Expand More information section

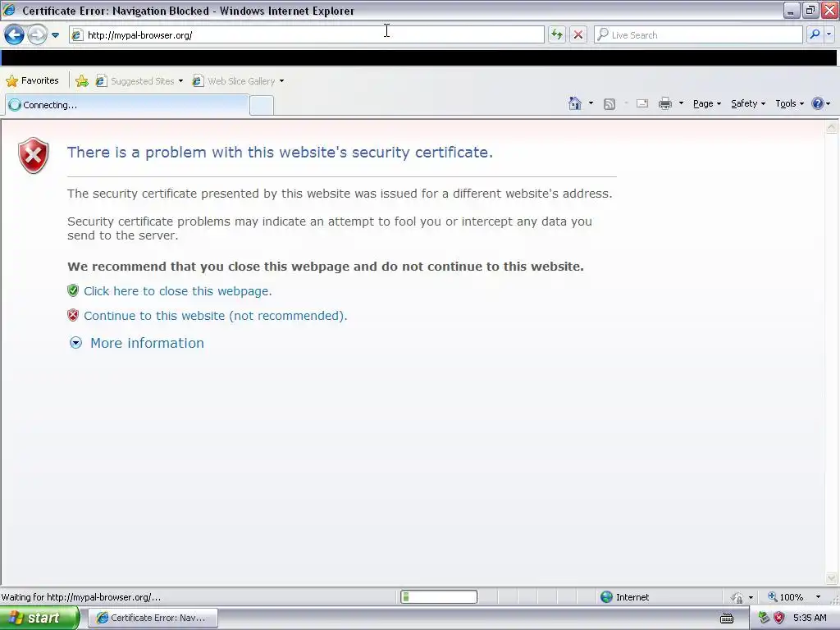tap(147, 343)
